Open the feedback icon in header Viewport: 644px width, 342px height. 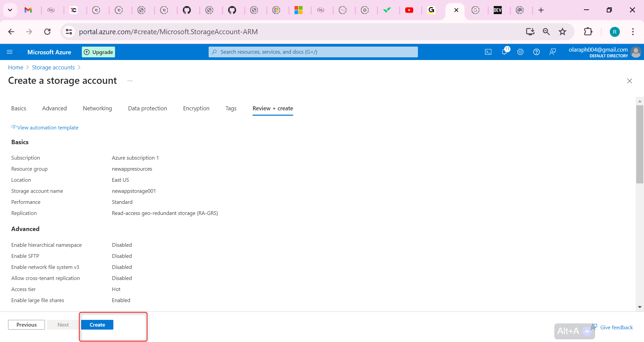pos(552,52)
